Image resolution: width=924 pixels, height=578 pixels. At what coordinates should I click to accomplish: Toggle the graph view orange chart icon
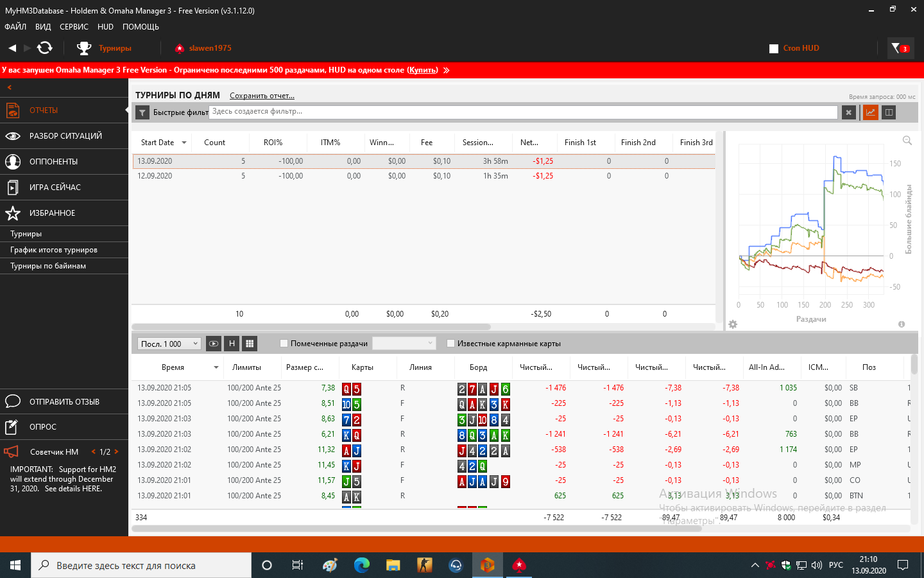(871, 112)
